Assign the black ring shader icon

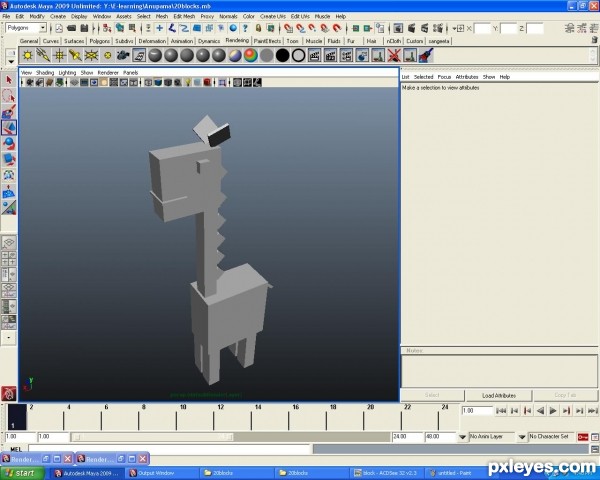tap(298, 56)
